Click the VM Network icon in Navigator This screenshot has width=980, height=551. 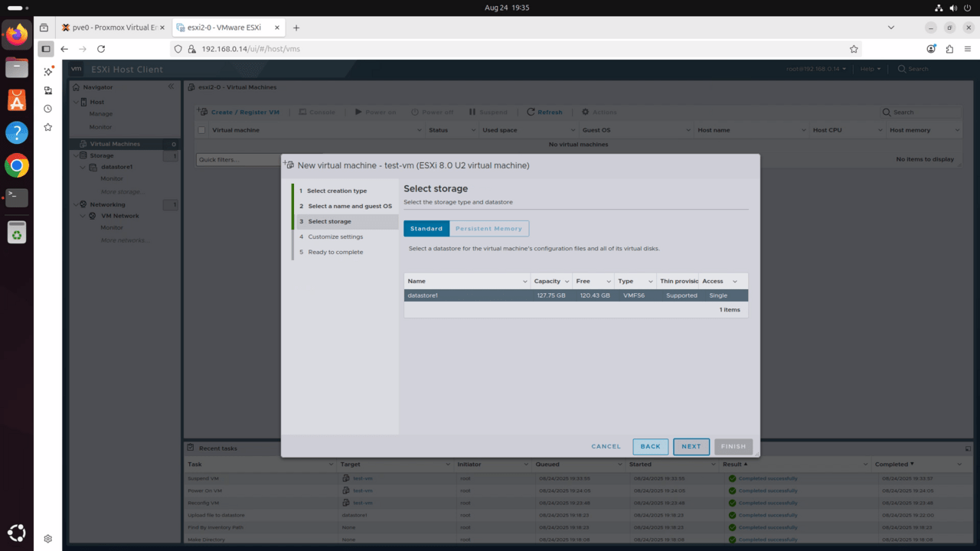click(93, 216)
